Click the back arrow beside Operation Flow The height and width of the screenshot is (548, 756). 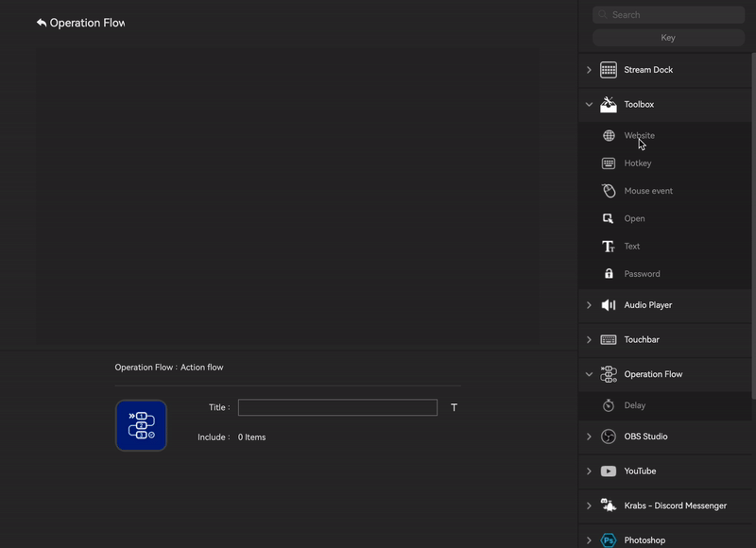[x=42, y=23]
